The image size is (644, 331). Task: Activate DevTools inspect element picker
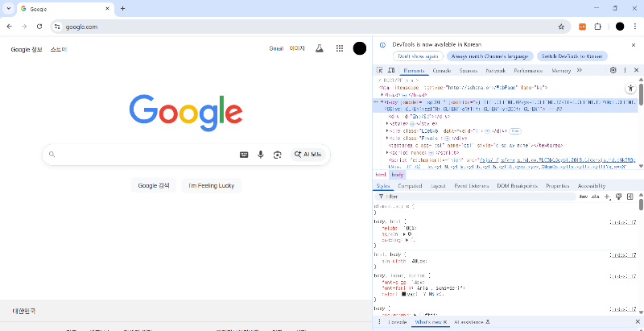[x=379, y=70]
